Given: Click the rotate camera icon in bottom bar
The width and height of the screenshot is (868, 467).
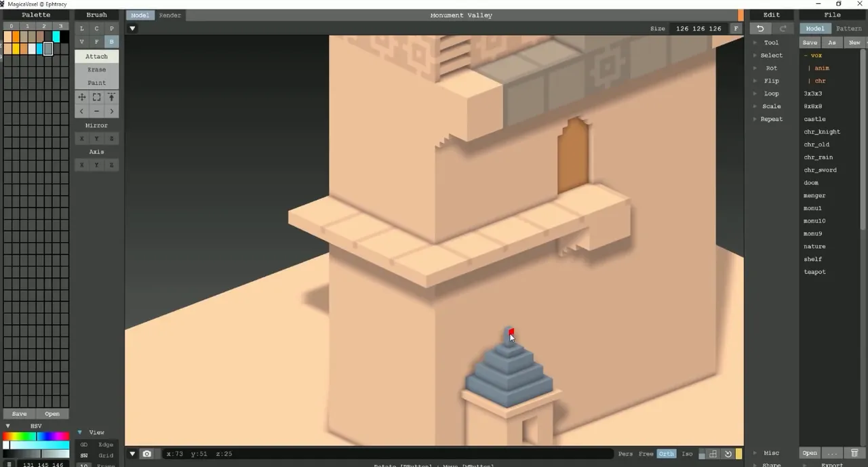Looking at the screenshot, I should (x=728, y=453).
